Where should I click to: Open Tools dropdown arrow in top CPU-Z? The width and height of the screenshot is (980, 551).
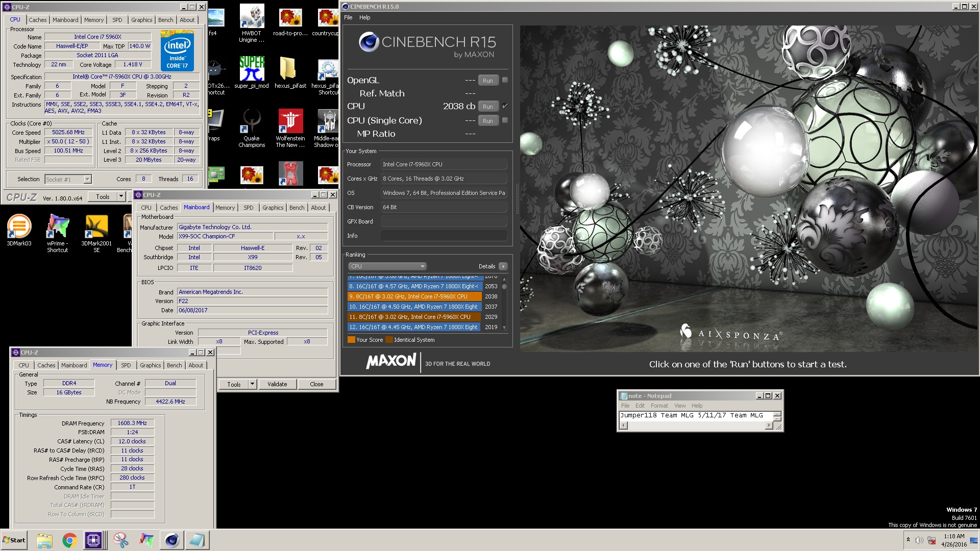point(121,196)
